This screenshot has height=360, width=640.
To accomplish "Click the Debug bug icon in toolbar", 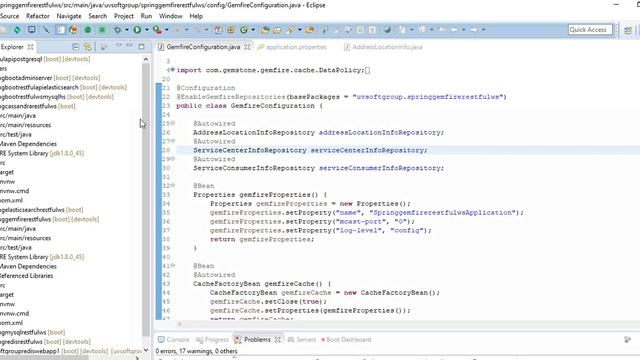I will coord(118,30).
